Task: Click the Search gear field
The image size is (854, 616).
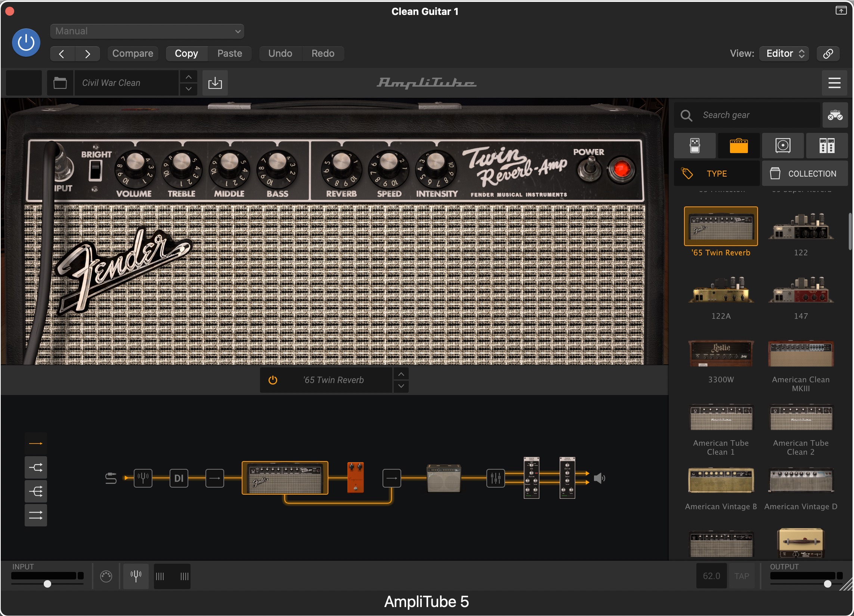Action: pyautogui.click(x=747, y=115)
